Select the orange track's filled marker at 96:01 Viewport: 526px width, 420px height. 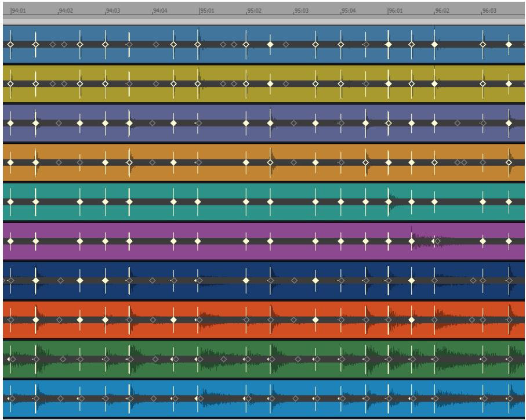(389, 162)
